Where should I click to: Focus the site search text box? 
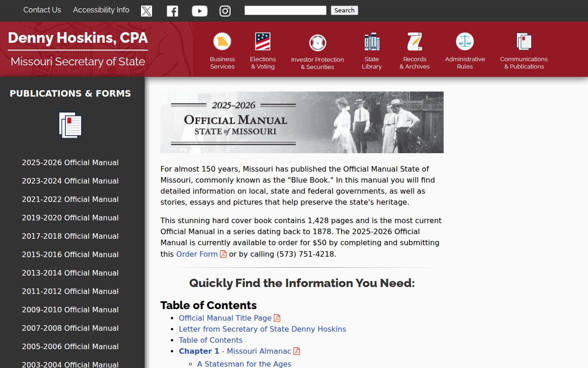coord(285,10)
